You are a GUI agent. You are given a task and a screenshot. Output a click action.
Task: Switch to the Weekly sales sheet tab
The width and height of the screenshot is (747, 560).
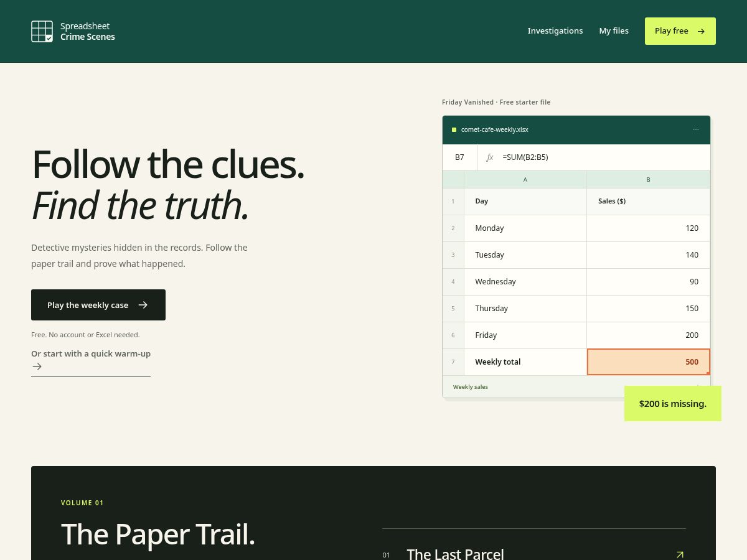[x=471, y=387]
